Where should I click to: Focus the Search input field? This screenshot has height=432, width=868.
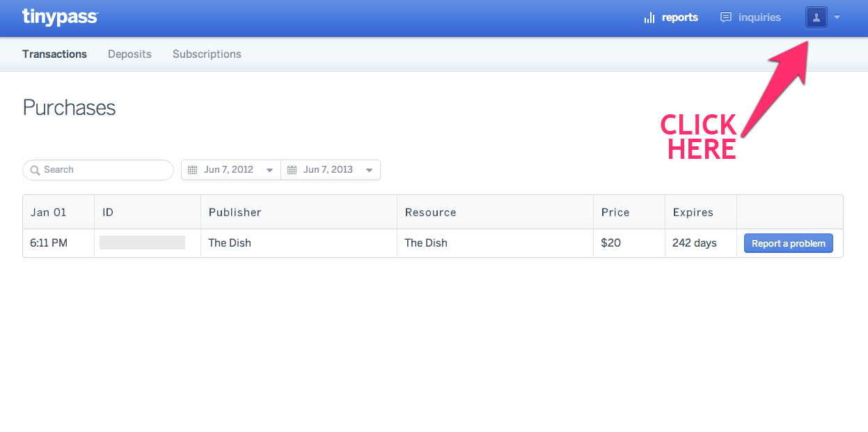tap(104, 170)
